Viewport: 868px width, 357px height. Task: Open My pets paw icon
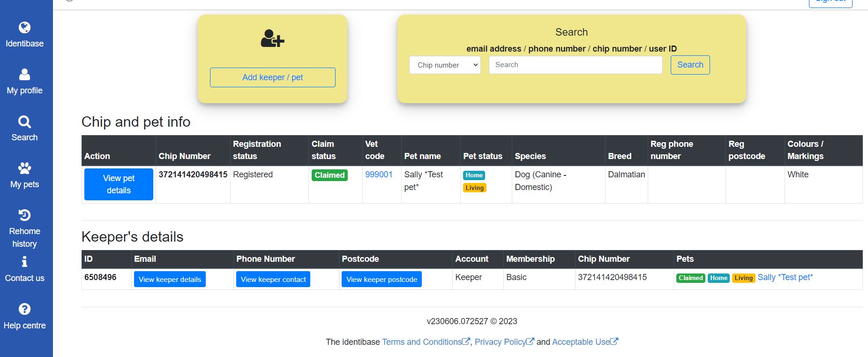24,168
